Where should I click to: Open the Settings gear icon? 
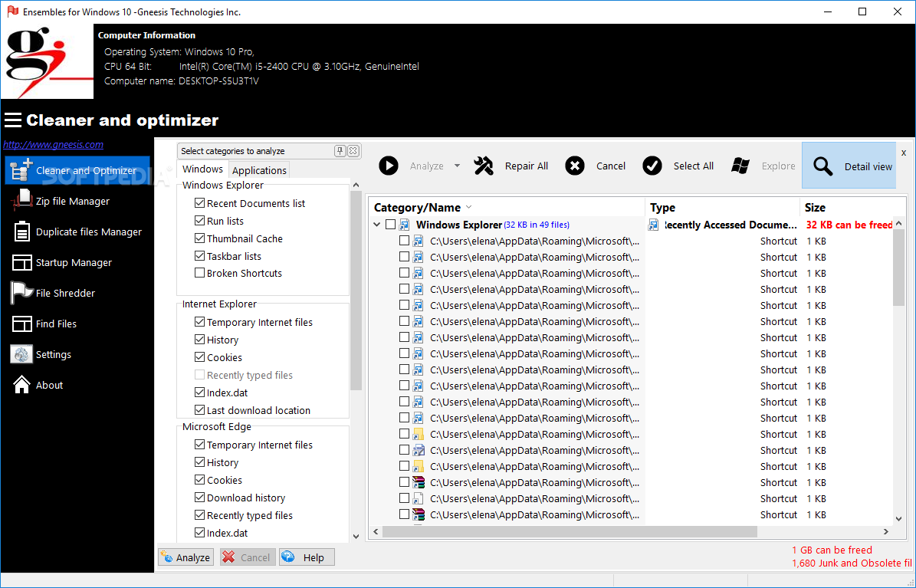pyautogui.click(x=21, y=354)
